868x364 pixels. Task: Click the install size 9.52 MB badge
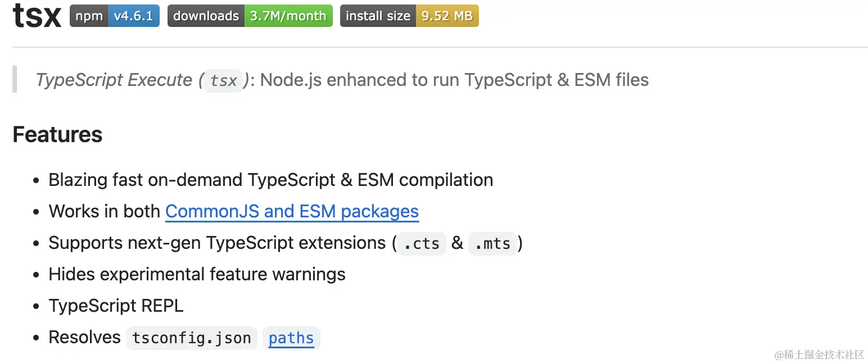pyautogui.click(x=409, y=16)
